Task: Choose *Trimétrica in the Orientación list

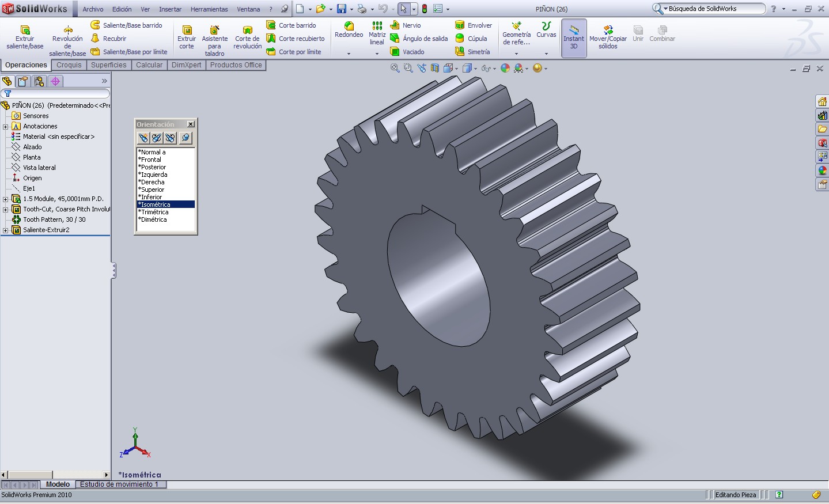Action: point(155,212)
